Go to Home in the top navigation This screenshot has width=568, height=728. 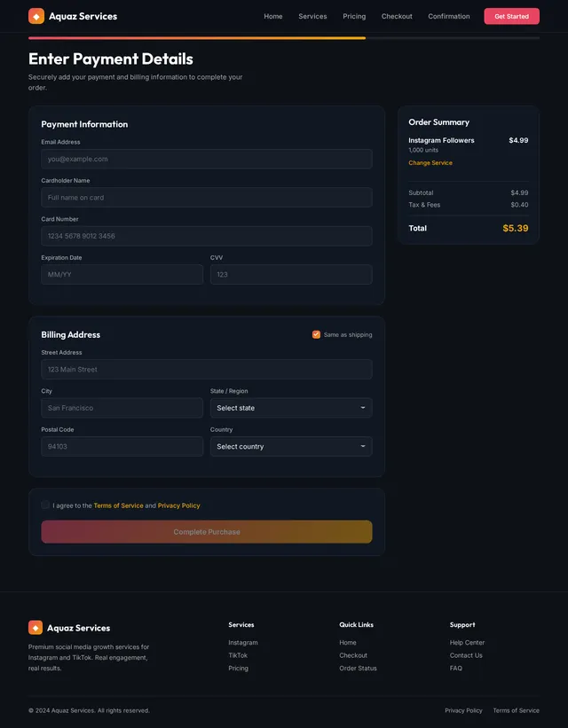click(x=273, y=16)
